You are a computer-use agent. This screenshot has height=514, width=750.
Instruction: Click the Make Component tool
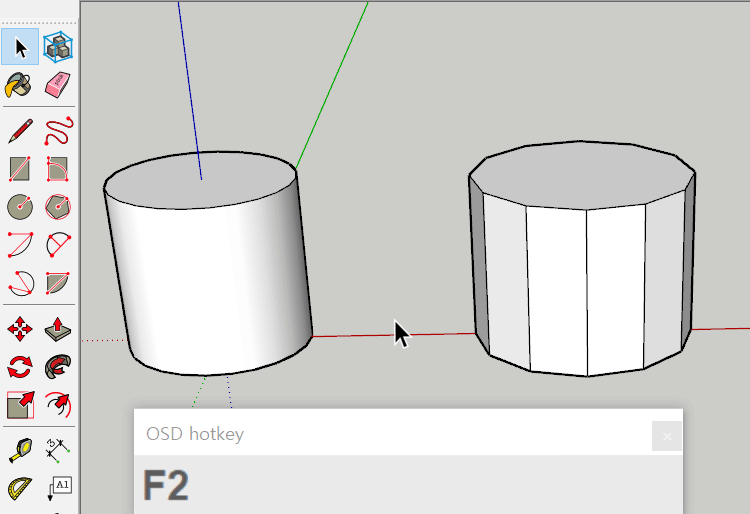[58, 47]
